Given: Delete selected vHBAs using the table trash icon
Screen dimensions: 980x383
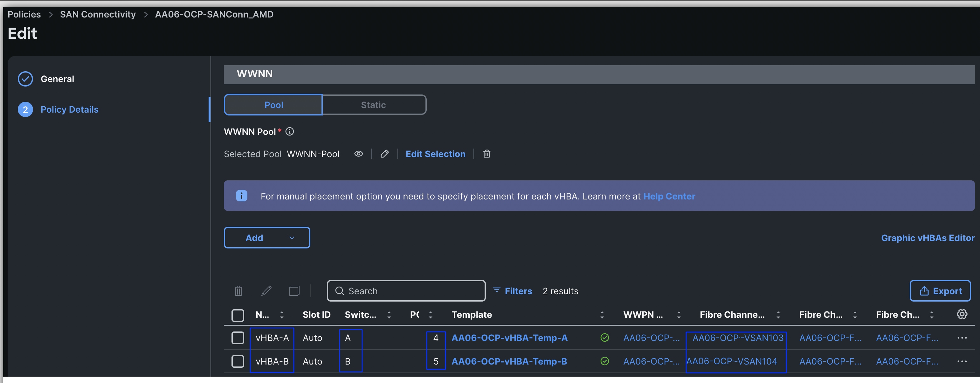Looking at the screenshot, I should 238,290.
